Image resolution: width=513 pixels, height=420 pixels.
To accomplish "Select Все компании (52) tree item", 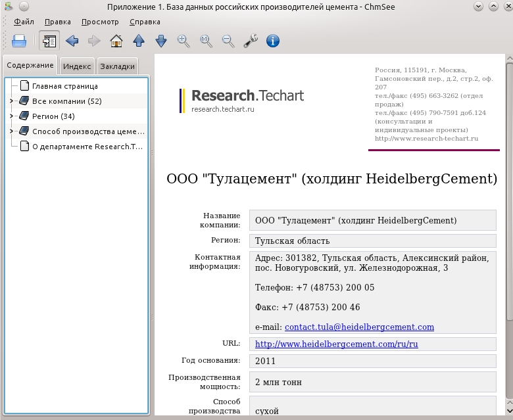I will (x=66, y=101).
